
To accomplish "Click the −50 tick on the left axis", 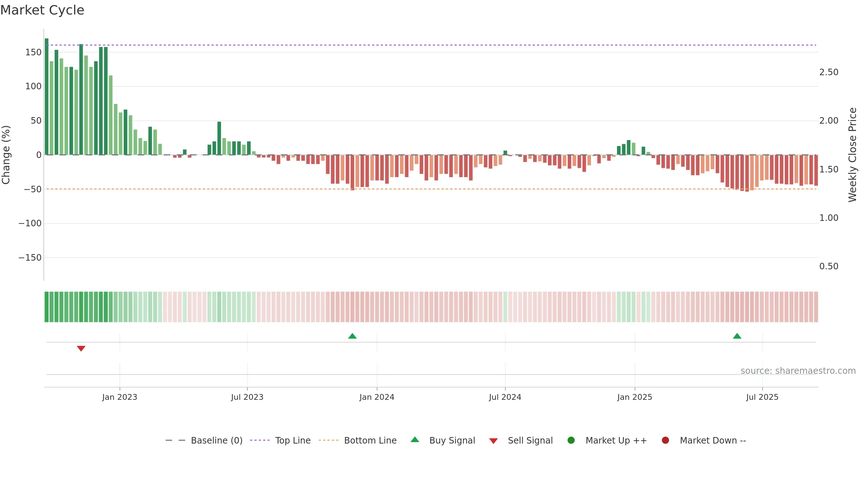I will pos(33,189).
